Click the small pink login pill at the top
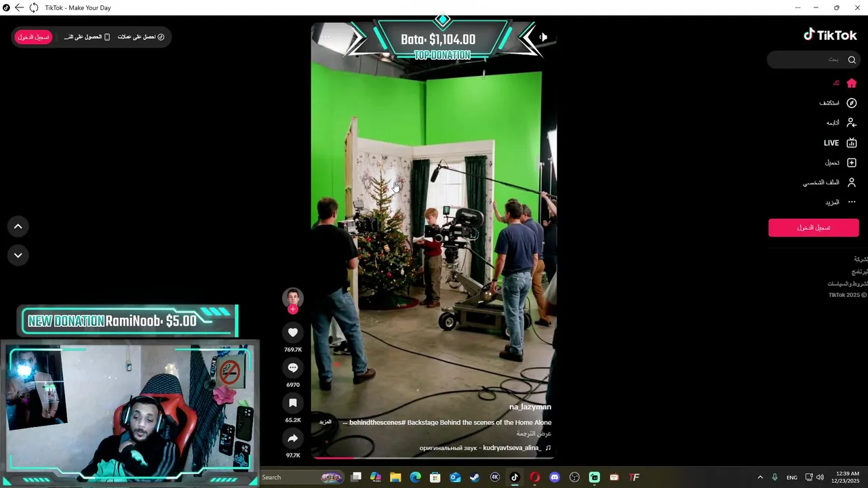The height and width of the screenshot is (488, 868). (x=33, y=37)
